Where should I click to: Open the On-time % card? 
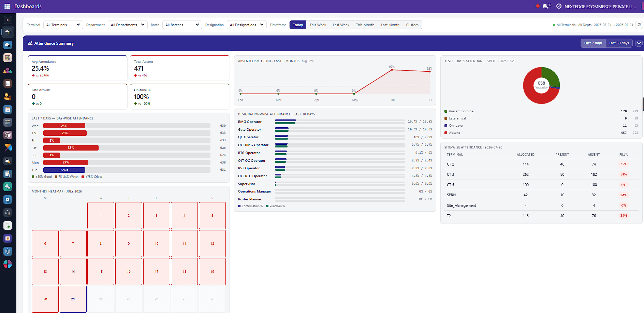(x=180, y=97)
